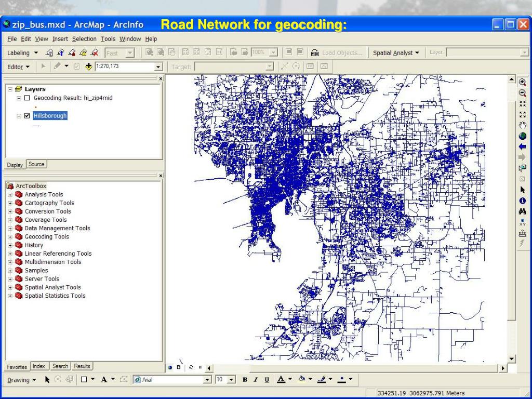The height and width of the screenshot is (399, 532).
Task: Click the map vertical scrollbar down arrow
Action: [512, 359]
